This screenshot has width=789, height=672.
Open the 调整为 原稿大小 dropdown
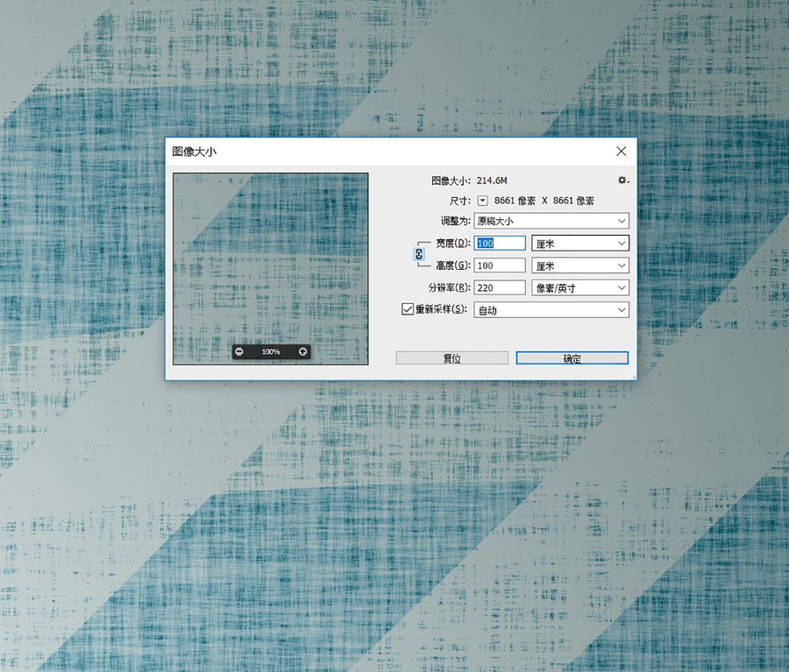click(551, 221)
